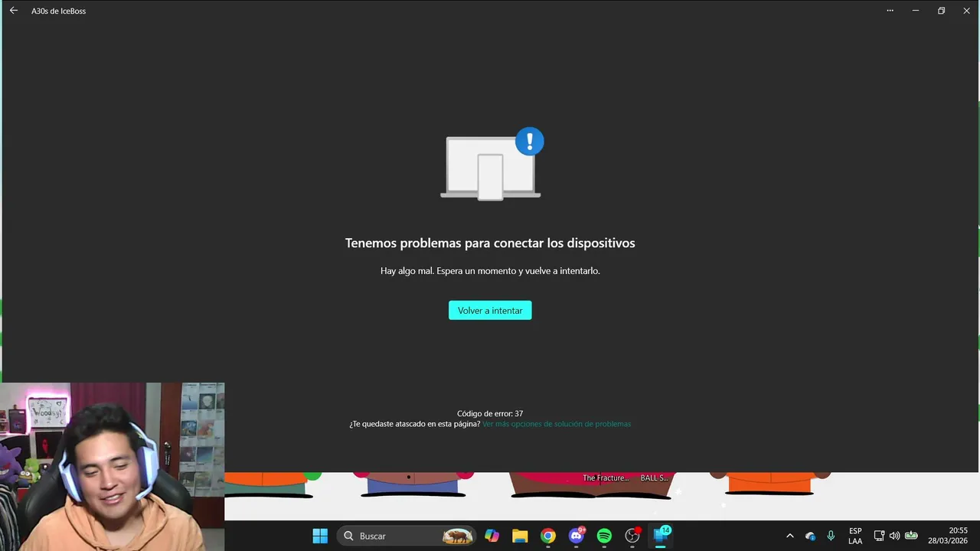Go back with the top-left arrow
The image size is (980, 551).
click(x=13, y=11)
